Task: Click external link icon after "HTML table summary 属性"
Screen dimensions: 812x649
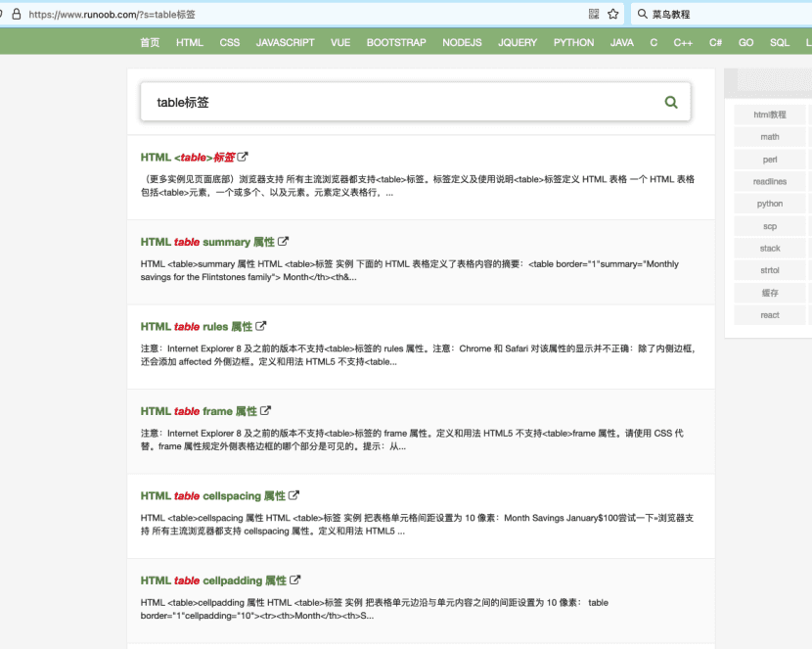Action: [283, 241]
